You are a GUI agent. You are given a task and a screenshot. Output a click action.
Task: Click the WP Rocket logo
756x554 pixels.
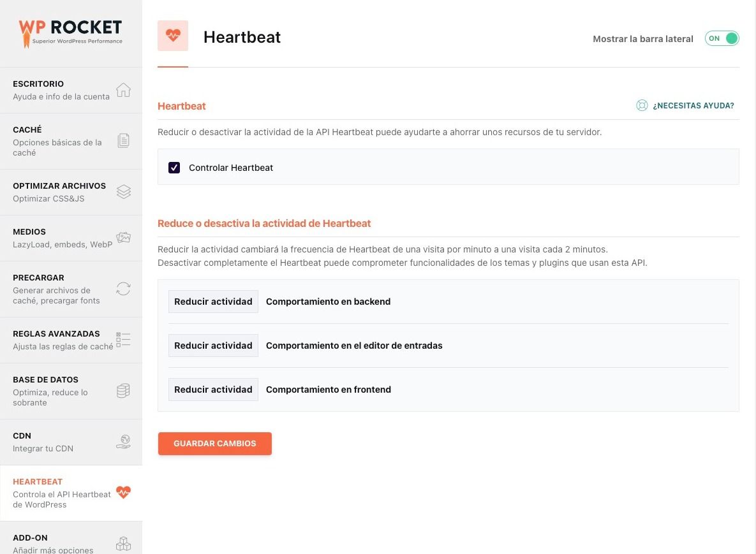coord(70,33)
